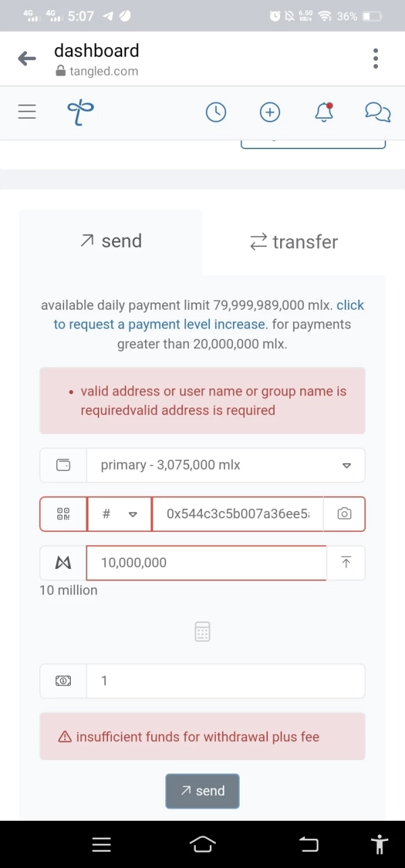The image size is (405, 868).
Task: Switch to the transfer tab
Action: coord(294,242)
